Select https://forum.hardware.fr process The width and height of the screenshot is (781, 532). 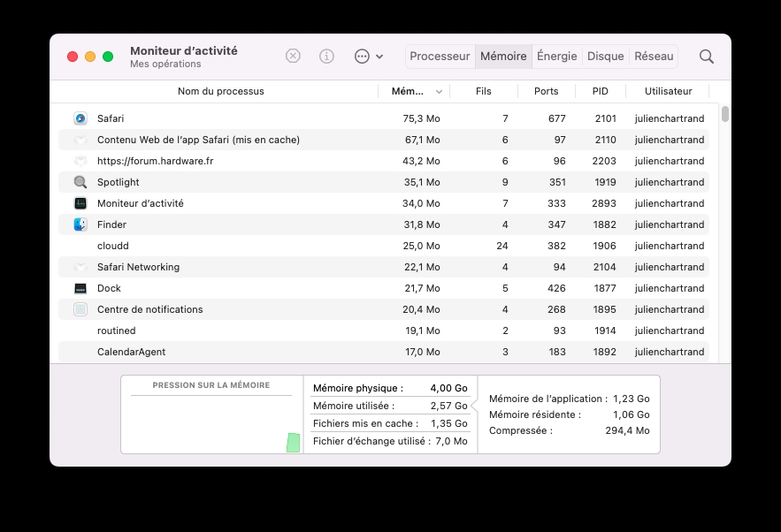155,161
